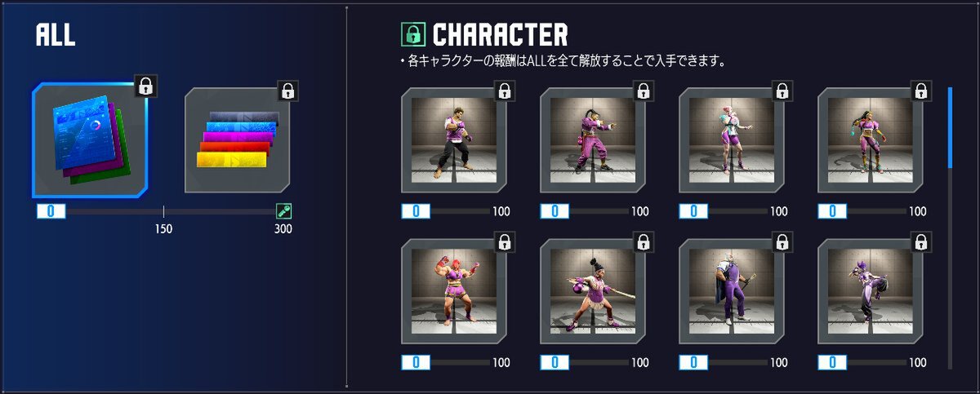The height and width of the screenshot is (394, 980).
Task: Click the padlock on the kicking character tile
Action: (921, 241)
